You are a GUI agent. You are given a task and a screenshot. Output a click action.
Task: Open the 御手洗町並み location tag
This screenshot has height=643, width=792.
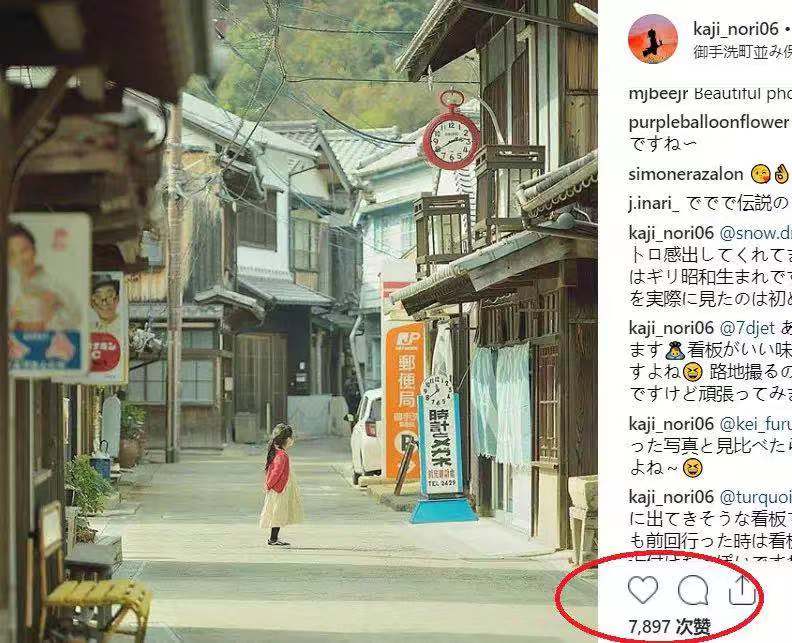pos(742,52)
